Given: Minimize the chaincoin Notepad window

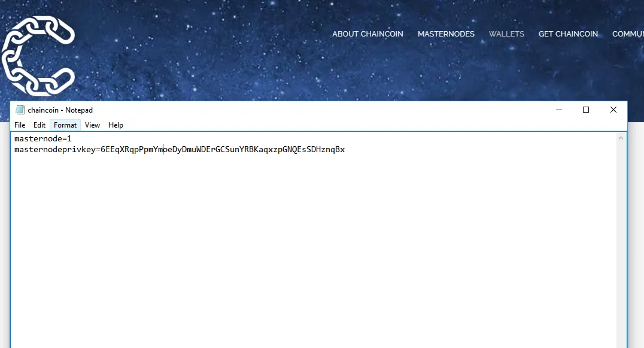Looking at the screenshot, I should pyautogui.click(x=559, y=110).
